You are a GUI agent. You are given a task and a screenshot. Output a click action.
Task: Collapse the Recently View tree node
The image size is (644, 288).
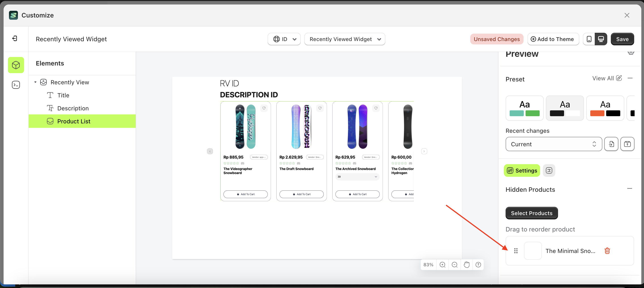tap(35, 82)
